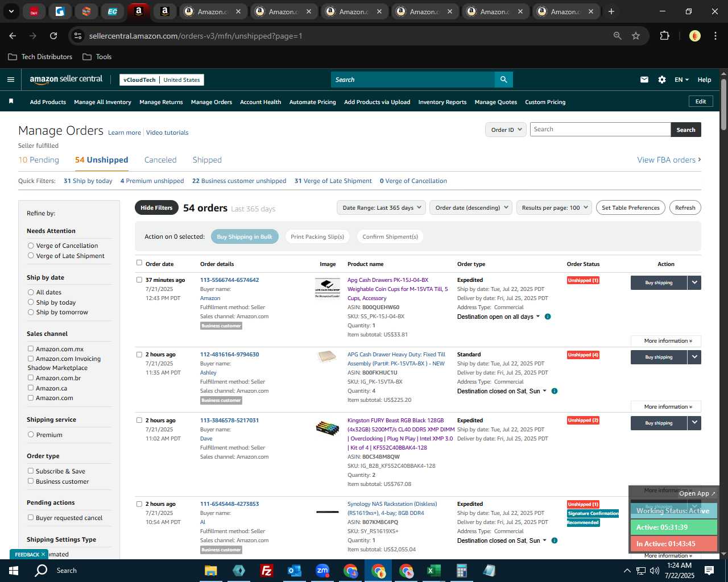Open Manage All Inventory menu
Screen dimensions: 728x582
(102, 102)
